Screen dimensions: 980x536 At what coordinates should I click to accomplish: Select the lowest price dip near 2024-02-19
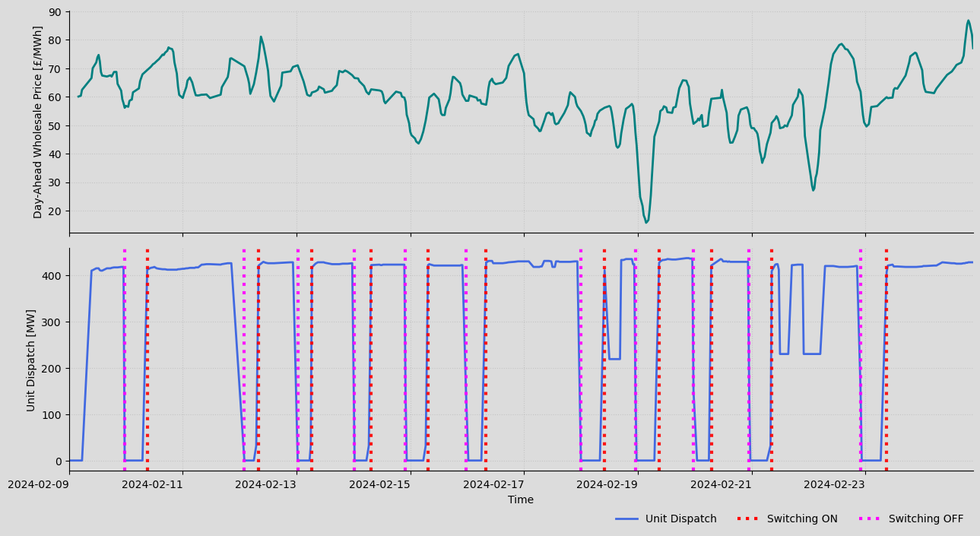point(647,220)
